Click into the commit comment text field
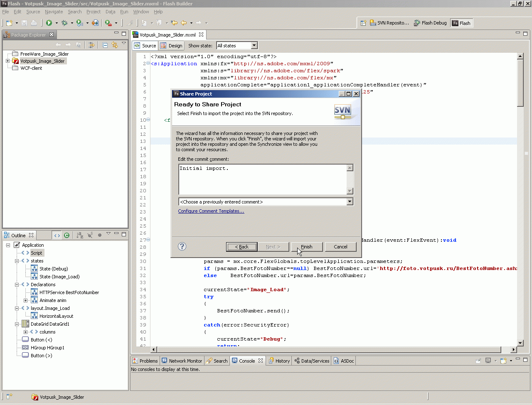 click(x=263, y=179)
